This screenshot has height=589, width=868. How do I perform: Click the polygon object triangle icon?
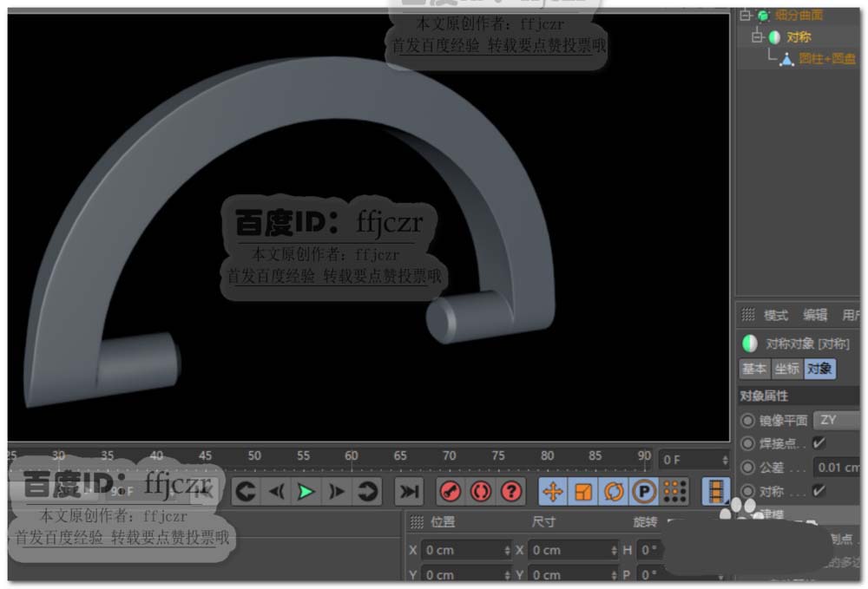coord(786,59)
